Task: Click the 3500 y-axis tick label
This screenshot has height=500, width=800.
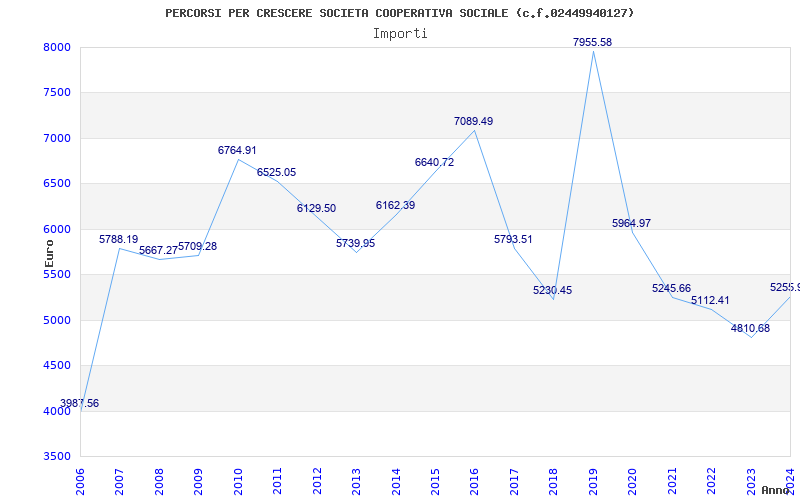Action: click(x=56, y=457)
